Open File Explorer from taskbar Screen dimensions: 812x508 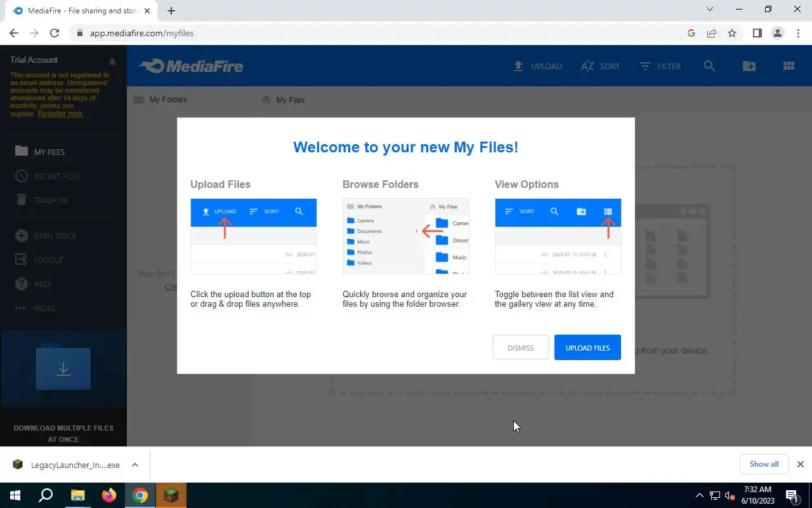pos(77,495)
